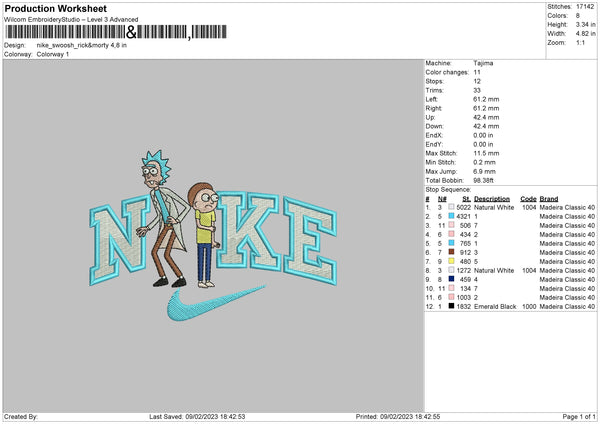Select the cyan swatch in stop 2
600x424 pixels.
click(x=452, y=216)
